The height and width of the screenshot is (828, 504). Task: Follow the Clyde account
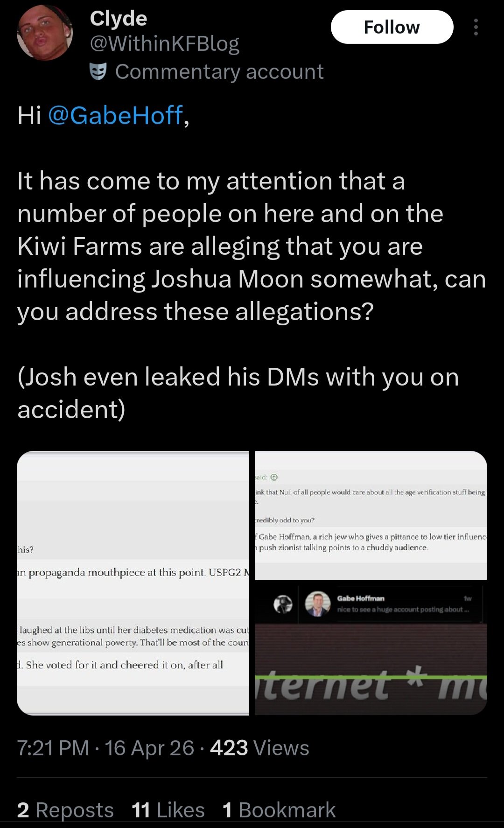pos(392,27)
